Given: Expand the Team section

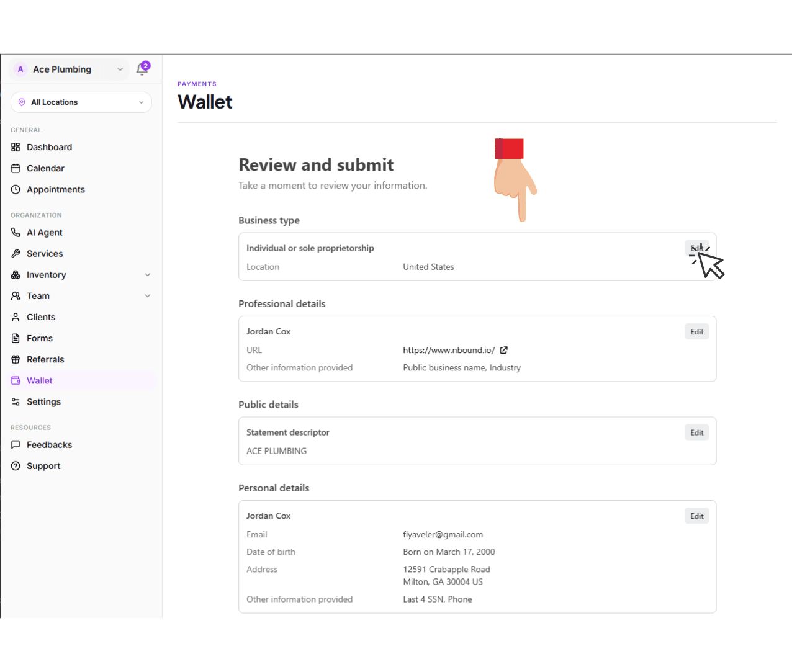Looking at the screenshot, I should tap(148, 296).
